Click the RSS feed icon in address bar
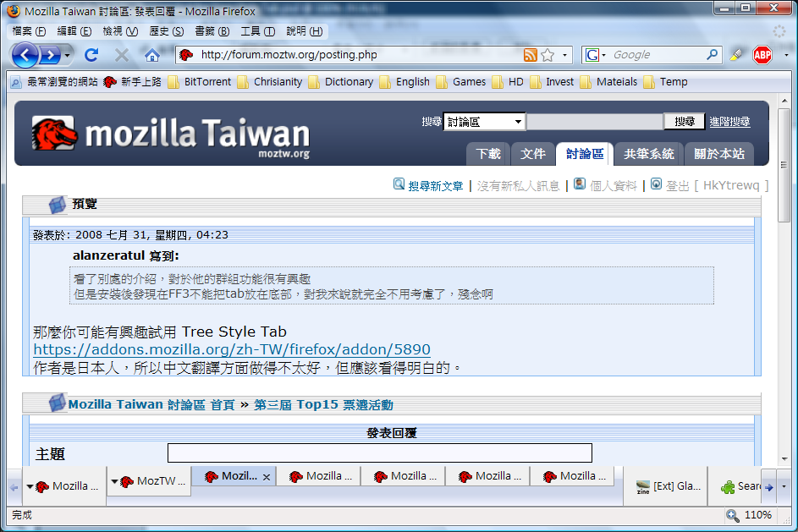This screenshot has width=798, height=532. tap(531, 55)
